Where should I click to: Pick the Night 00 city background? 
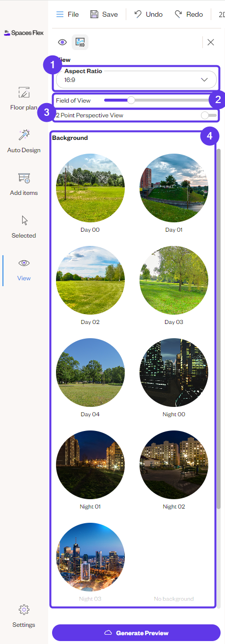pyautogui.click(x=174, y=373)
